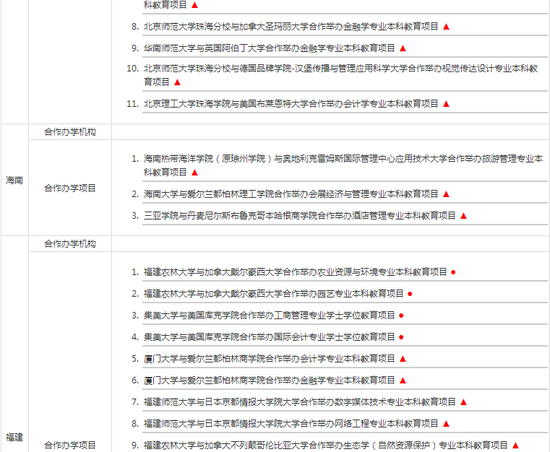Open 海南热带海洋学院 旅游管理 project link
The width and height of the screenshot is (550, 452).
(343, 166)
